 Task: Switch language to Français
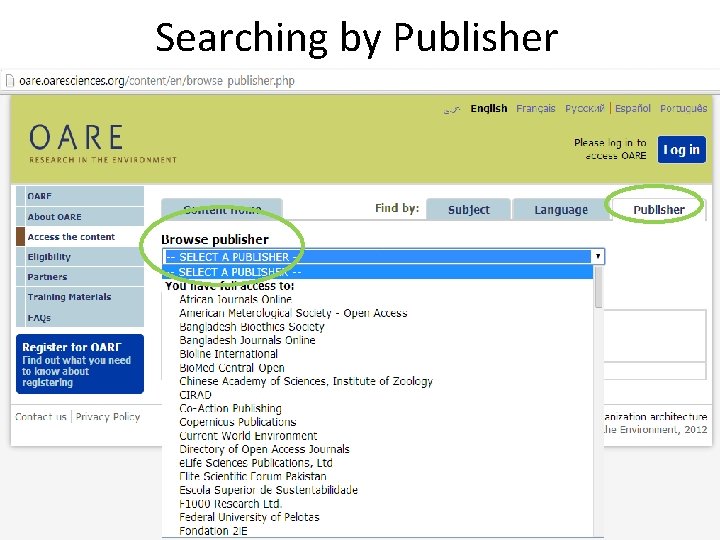[x=535, y=108]
